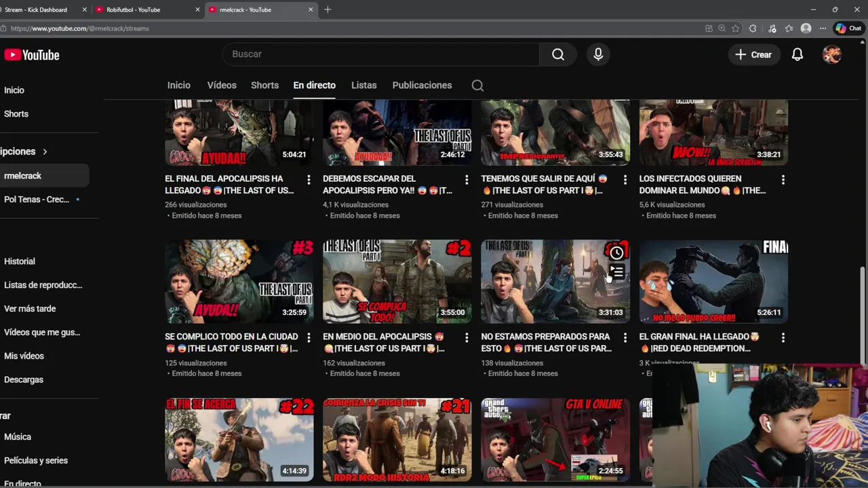Open options for EL GRAN FINAL HA LLEGADO video
Image resolution: width=868 pixels, height=488 pixels.
783,338
